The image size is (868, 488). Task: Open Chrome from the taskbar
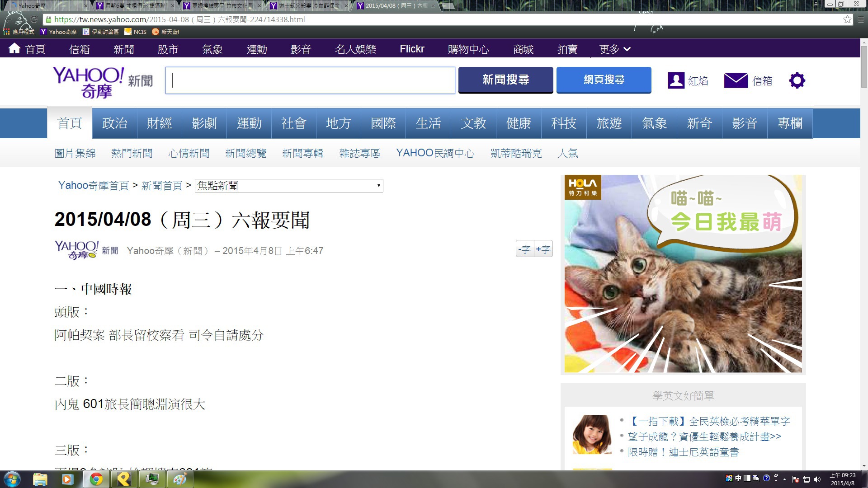click(x=96, y=479)
